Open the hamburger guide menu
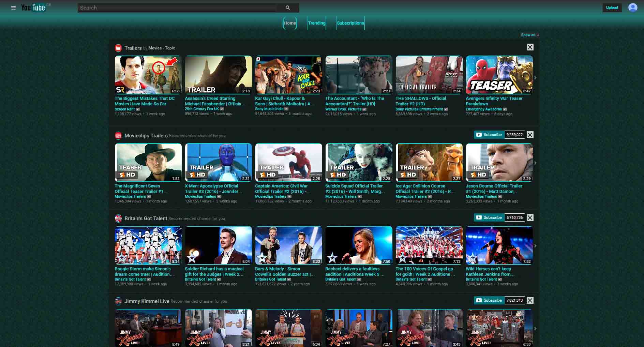Viewport: 644px width, 347px height. (x=13, y=8)
